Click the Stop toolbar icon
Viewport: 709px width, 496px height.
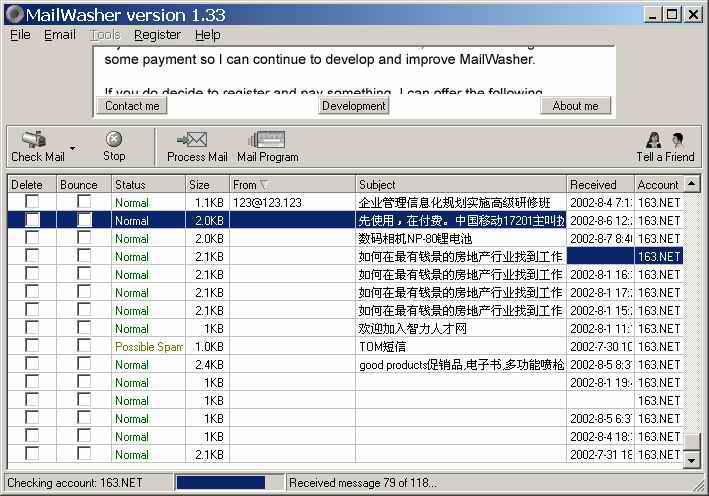pos(113,139)
